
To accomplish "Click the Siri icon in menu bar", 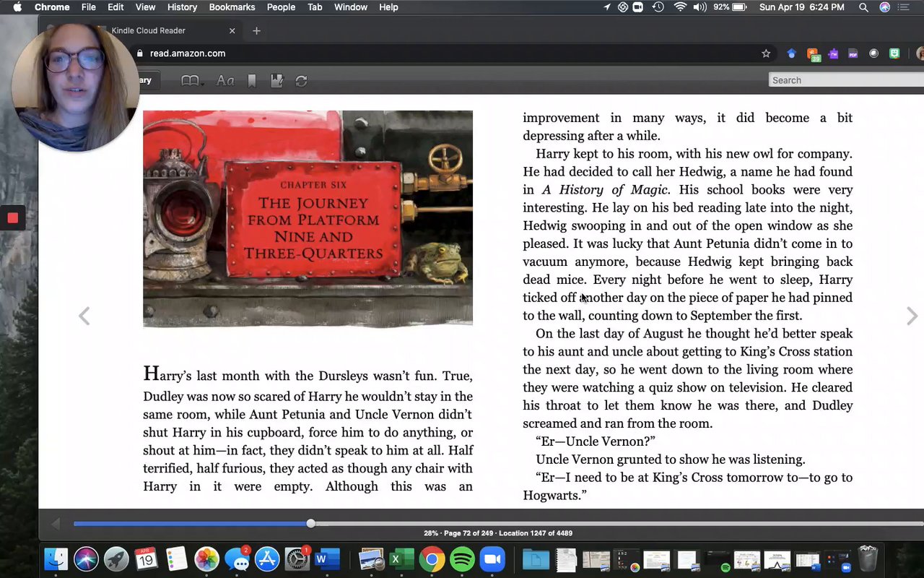I will click(884, 7).
